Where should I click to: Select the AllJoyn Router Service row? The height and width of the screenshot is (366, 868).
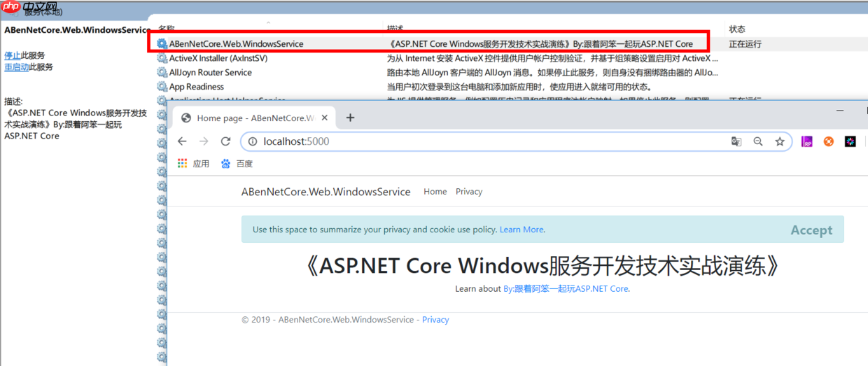click(211, 72)
